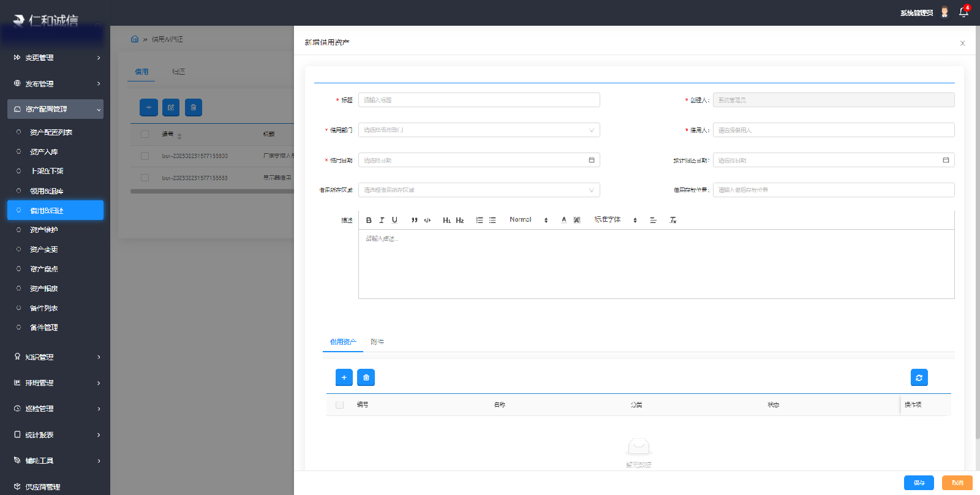The height and width of the screenshot is (495, 980).
Task: Toggle bold in the description editor
Action: (x=369, y=220)
